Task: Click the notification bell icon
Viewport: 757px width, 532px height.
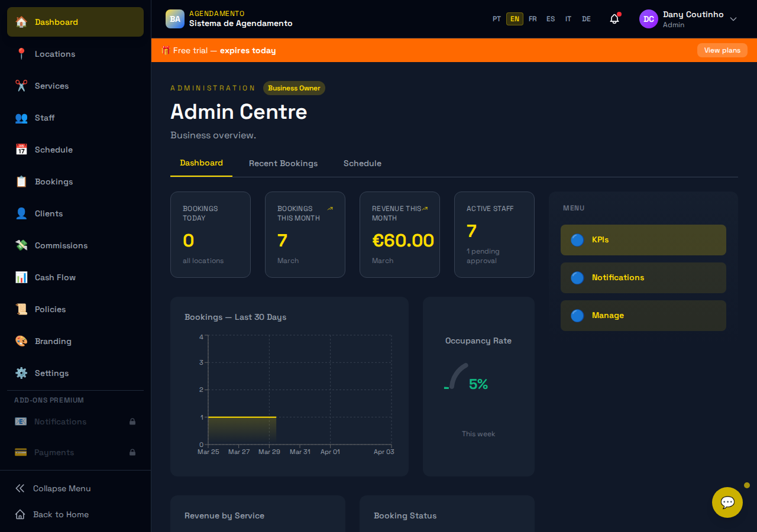Action: click(614, 19)
